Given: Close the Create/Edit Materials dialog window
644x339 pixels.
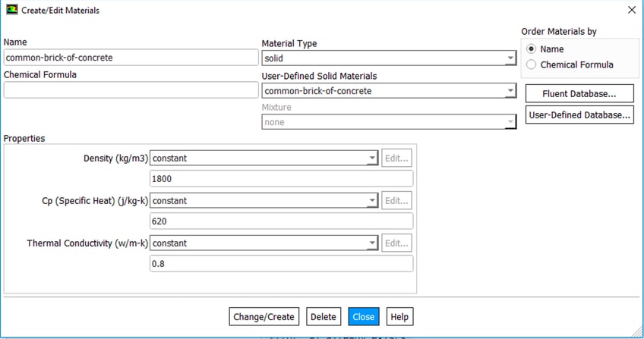Looking at the screenshot, I should [631, 10].
